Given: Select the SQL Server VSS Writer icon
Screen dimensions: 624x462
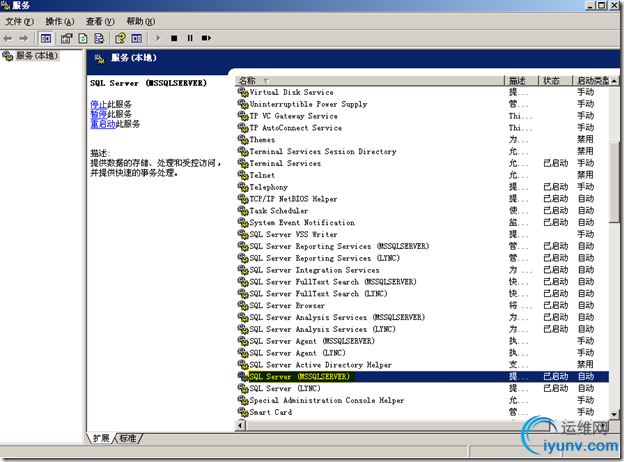Looking at the screenshot, I should (x=243, y=234).
